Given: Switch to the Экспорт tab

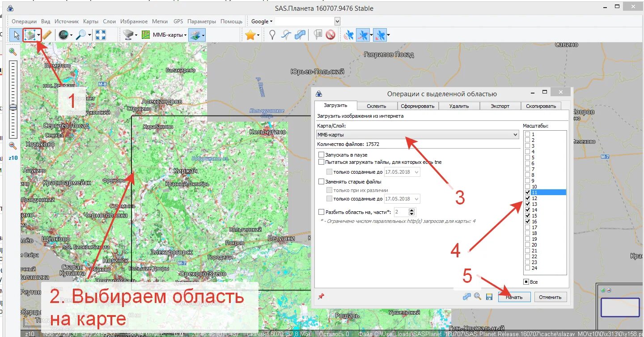Looking at the screenshot, I should (500, 106).
